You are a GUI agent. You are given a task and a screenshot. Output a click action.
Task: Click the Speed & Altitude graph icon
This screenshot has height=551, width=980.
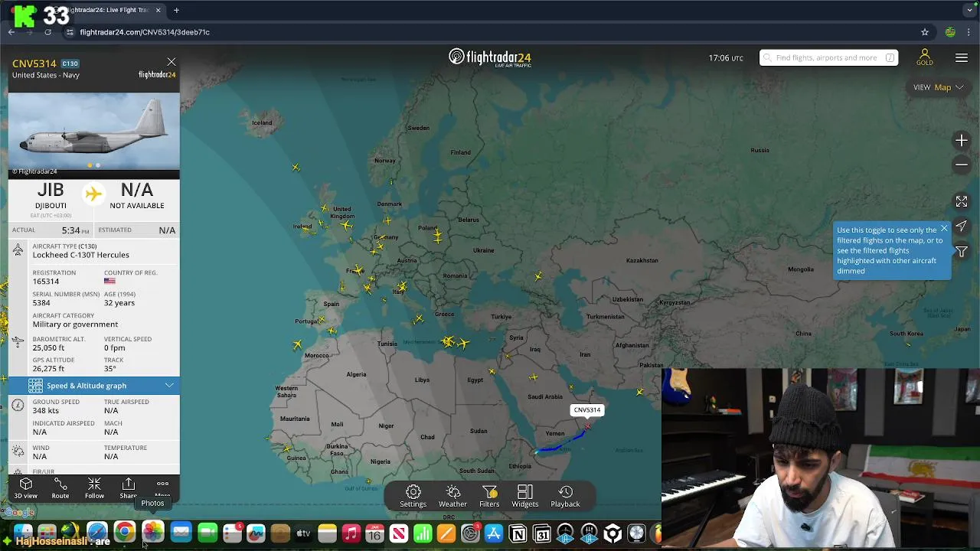click(35, 386)
